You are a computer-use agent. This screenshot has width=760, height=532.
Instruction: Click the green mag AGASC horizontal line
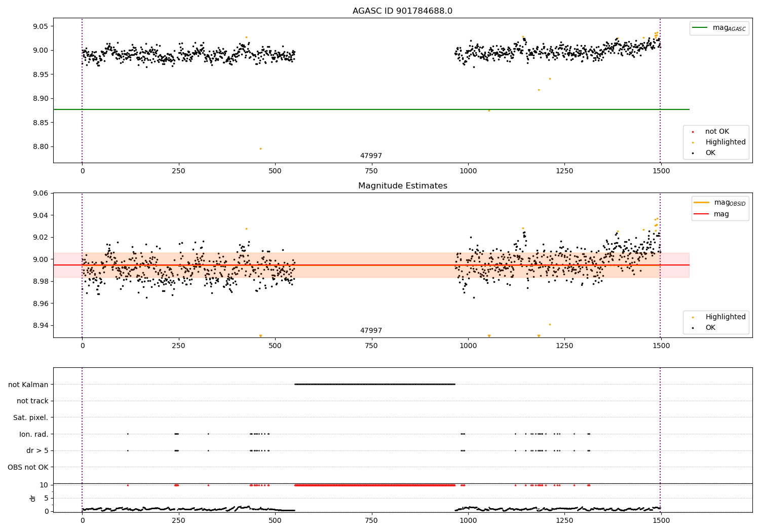tap(371, 109)
